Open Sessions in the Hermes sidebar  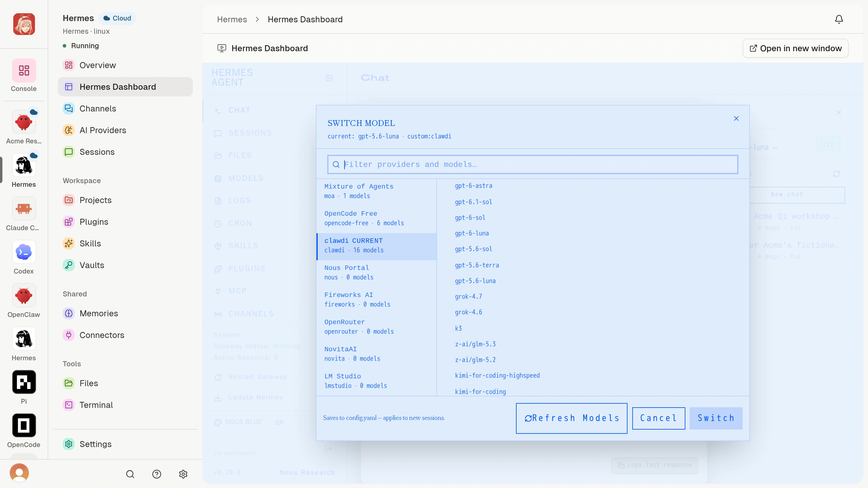coord(125,152)
